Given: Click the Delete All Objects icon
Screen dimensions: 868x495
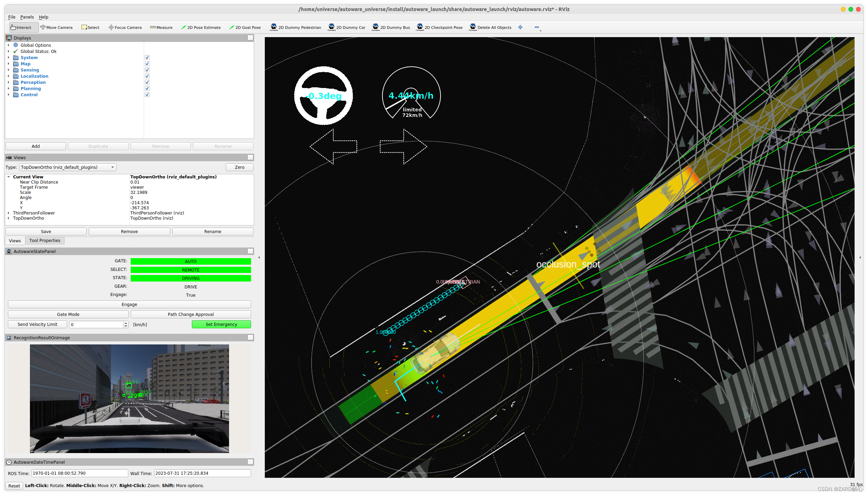Looking at the screenshot, I should pos(473,27).
